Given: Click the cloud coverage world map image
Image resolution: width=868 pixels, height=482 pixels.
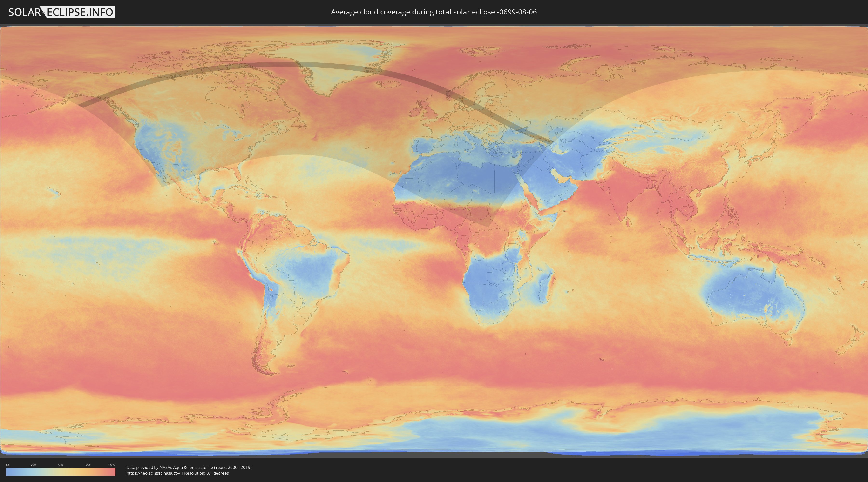Looking at the screenshot, I should (434, 241).
